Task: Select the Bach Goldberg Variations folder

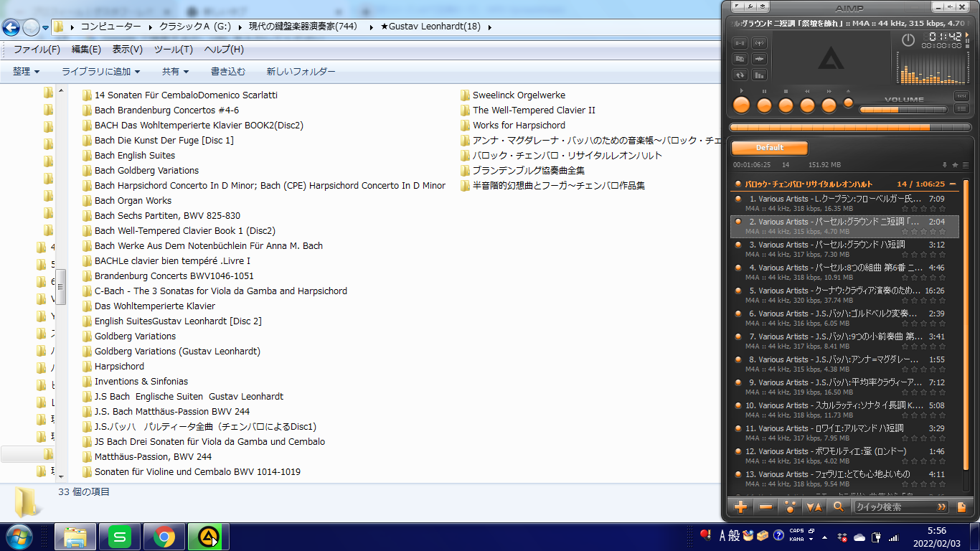Action: click(140, 171)
